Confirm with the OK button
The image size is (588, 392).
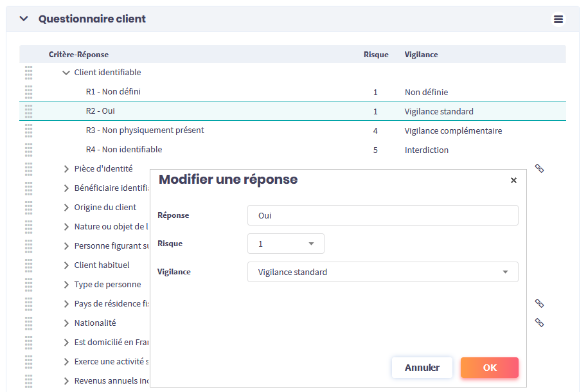click(490, 368)
